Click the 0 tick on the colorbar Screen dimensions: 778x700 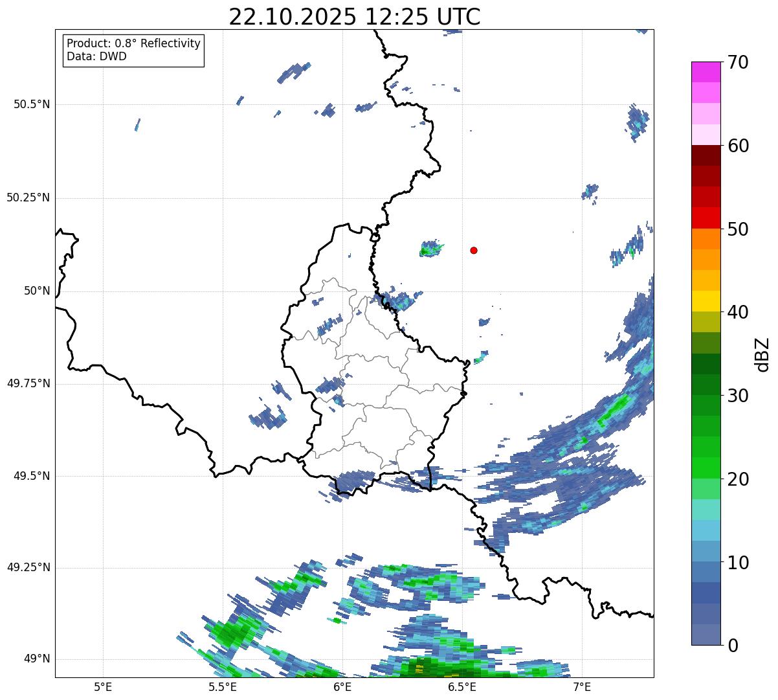coord(733,646)
